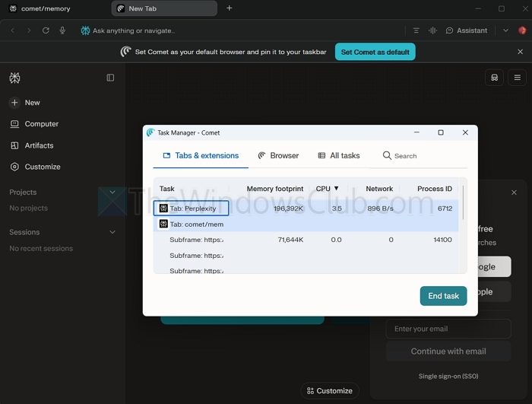Viewport: 532px width, 404px height.
Task: Open Computer in sidebar
Action: 34,124
